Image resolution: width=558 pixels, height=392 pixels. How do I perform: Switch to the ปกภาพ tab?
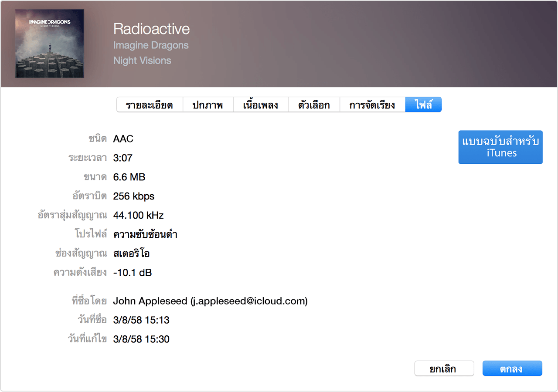pyautogui.click(x=208, y=105)
